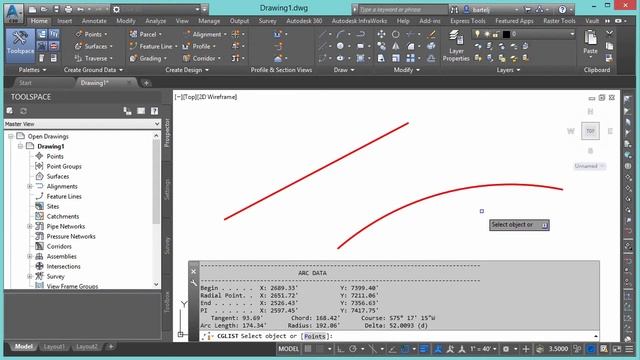
Task: Toggle the layer freeze sun icon
Action: click(x=487, y=34)
